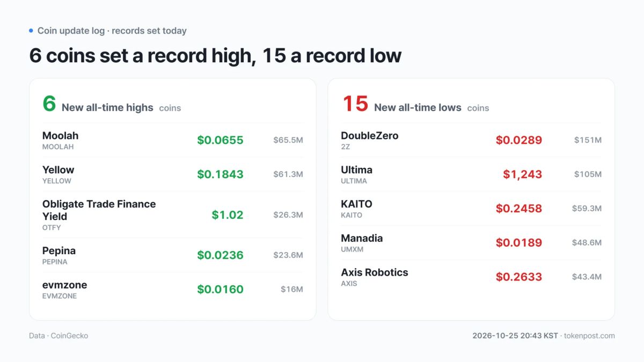
Task: Select the Pepina coin name
Action: point(59,251)
